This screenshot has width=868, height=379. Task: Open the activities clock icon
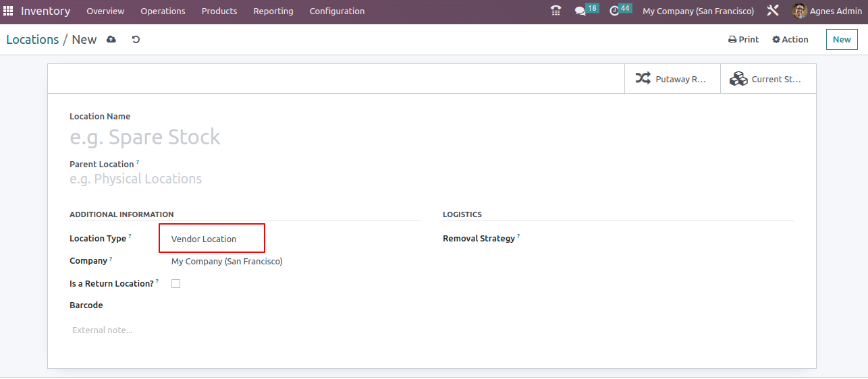pos(614,11)
